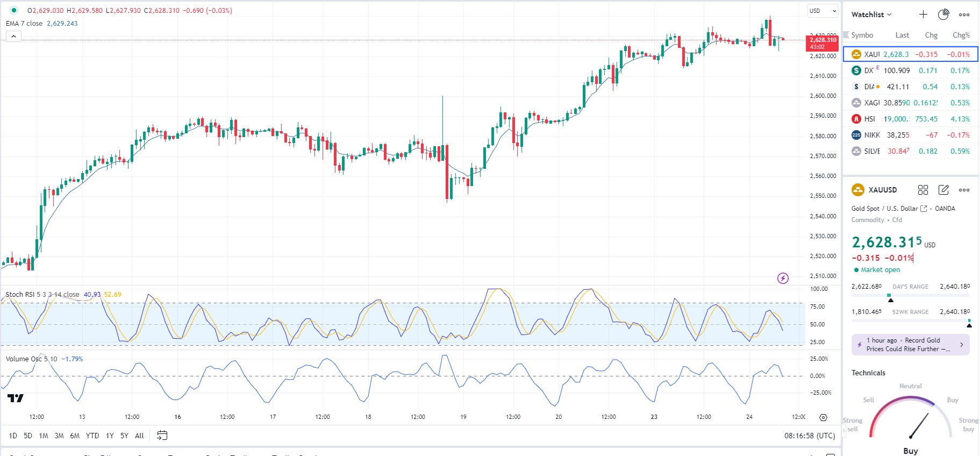
Task: Click the TradingView logo on the chart
Action: 16,398
